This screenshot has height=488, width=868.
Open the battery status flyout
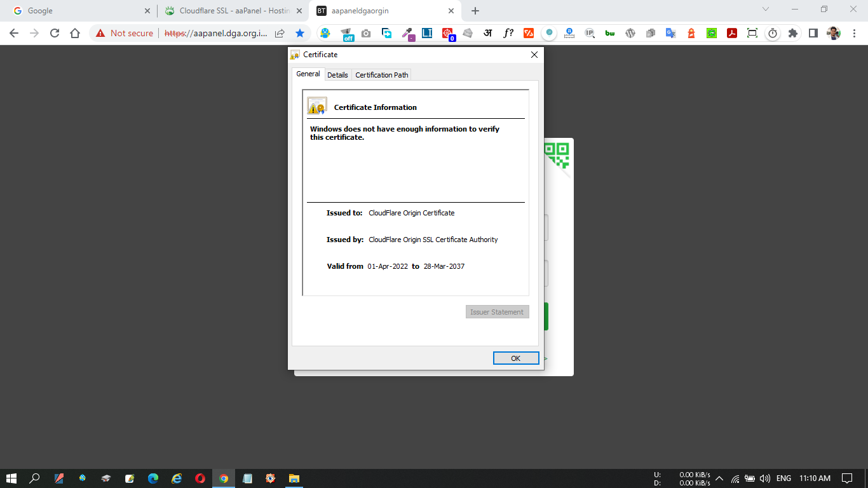(750, 478)
